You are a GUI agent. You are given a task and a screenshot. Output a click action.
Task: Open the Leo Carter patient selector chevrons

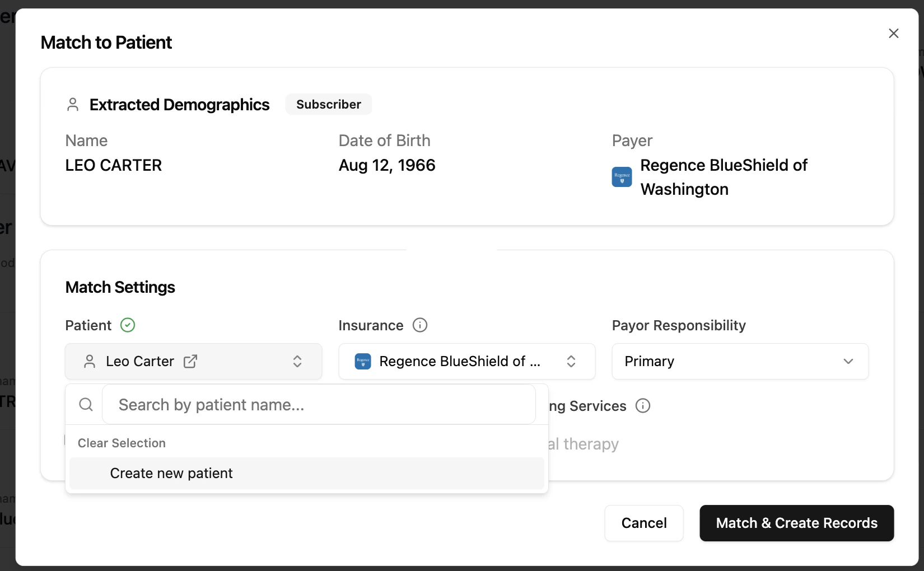click(297, 362)
